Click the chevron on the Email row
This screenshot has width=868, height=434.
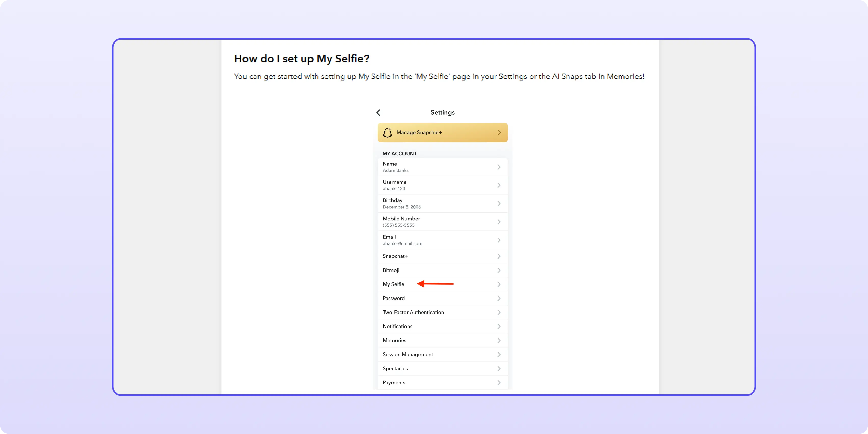coord(499,240)
